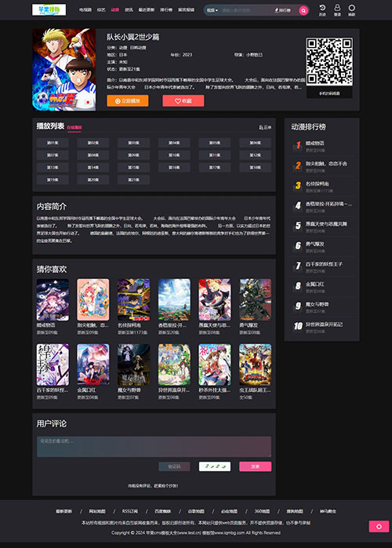Click the pink search magnifier icon
392x548 pixels.
(303, 10)
